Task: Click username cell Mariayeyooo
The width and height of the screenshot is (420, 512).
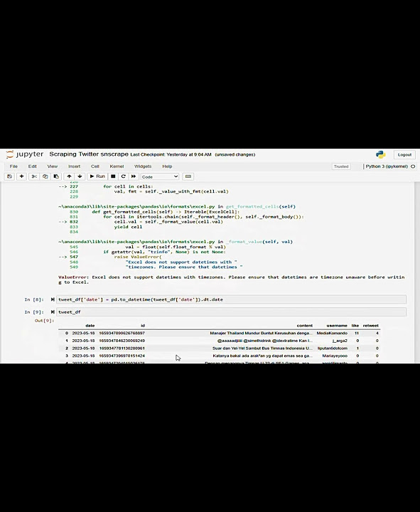Action: pos(335,356)
